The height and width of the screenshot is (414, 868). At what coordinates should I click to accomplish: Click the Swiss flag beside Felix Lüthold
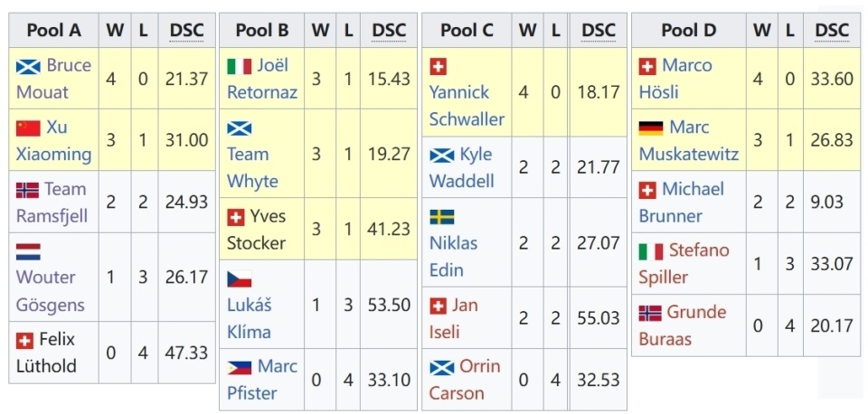(24, 341)
